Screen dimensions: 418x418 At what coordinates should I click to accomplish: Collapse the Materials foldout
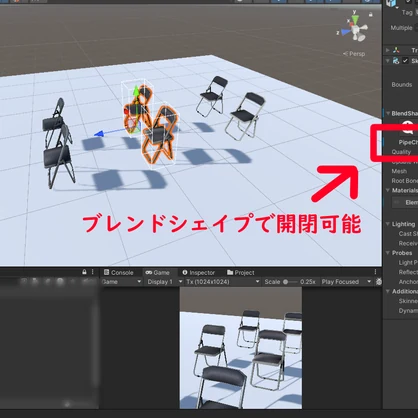click(388, 190)
